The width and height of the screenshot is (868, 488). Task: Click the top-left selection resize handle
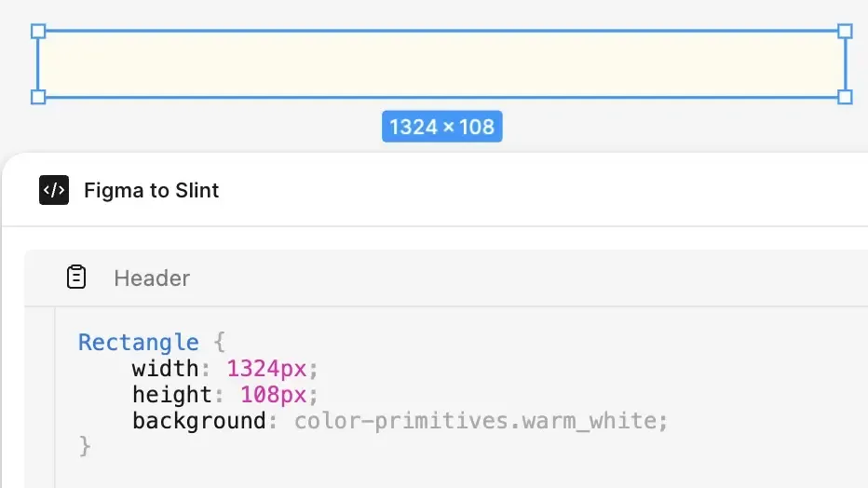[x=38, y=31]
